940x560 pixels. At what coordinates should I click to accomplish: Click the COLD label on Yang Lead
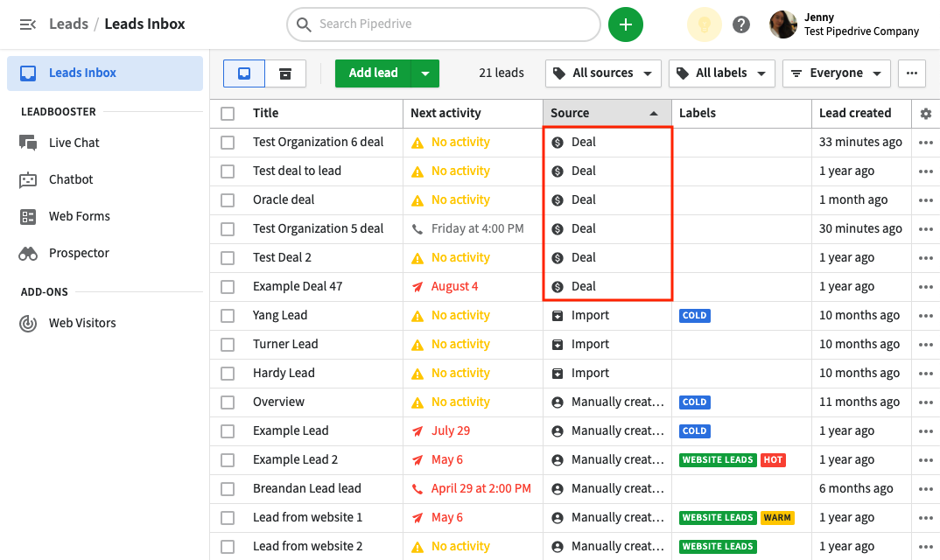click(x=694, y=316)
